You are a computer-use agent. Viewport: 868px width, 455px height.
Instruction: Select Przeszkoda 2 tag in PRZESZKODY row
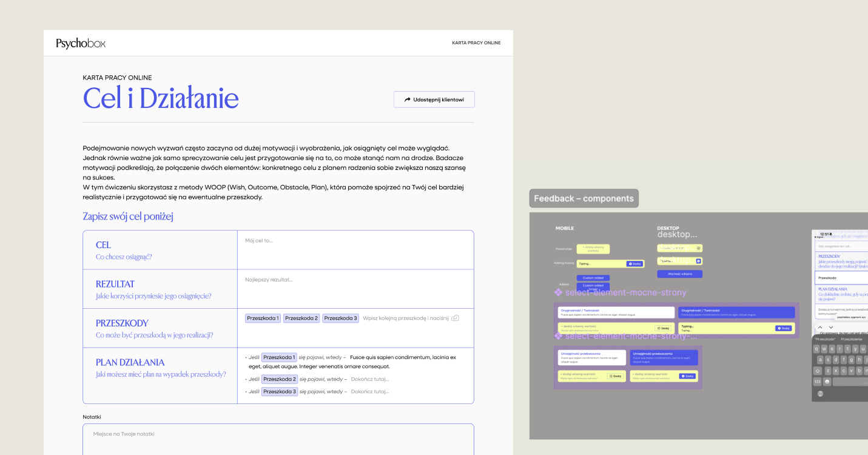coord(301,318)
